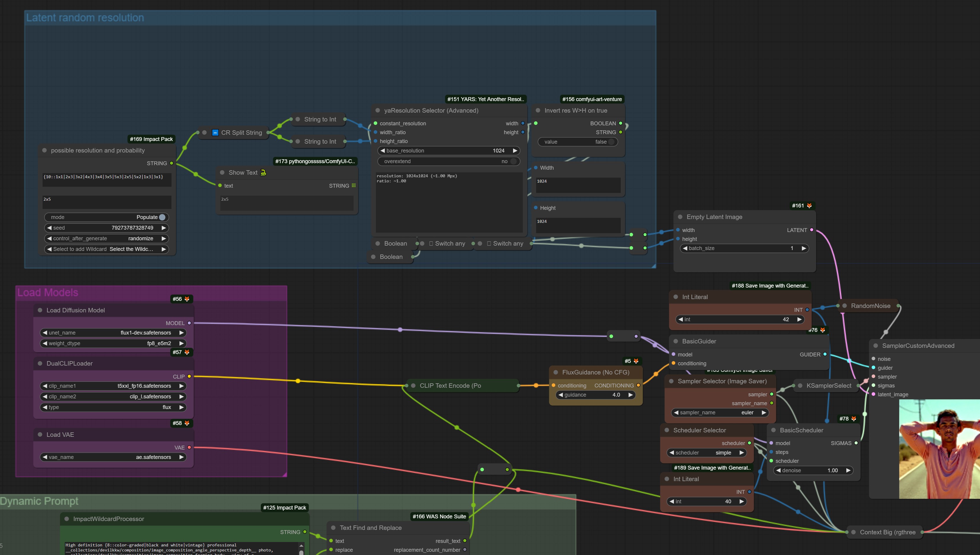Toggle the value false switch

click(x=611, y=142)
